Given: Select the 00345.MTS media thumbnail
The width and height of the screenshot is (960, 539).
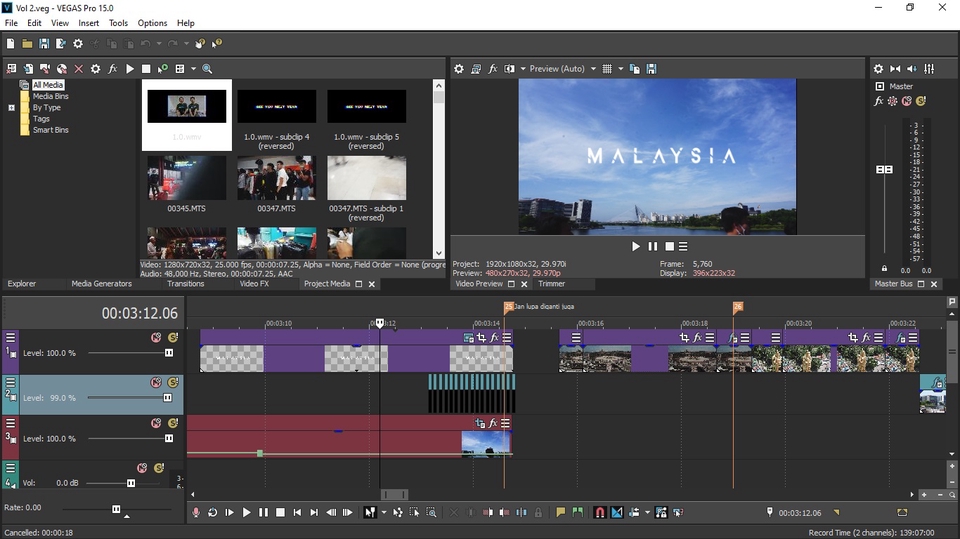Looking at the screenshot, I should coord(187,178).
